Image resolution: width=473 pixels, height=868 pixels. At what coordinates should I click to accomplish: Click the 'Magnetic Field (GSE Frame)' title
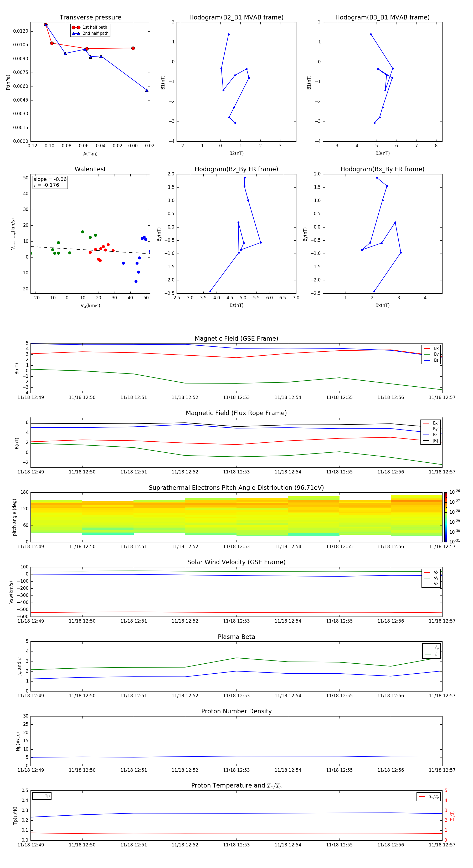236,339
